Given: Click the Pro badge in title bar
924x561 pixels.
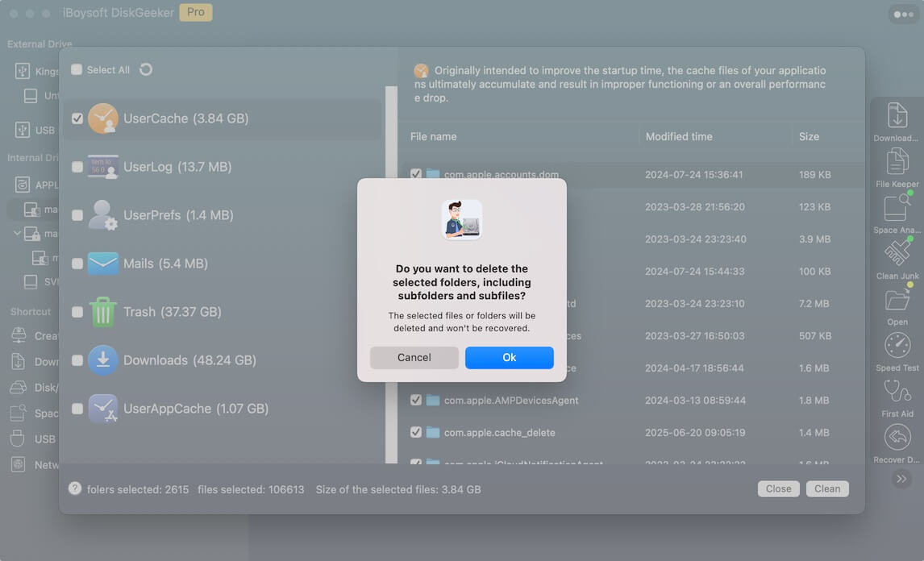Looking at the screenshot, I should [x=196, y=12].
